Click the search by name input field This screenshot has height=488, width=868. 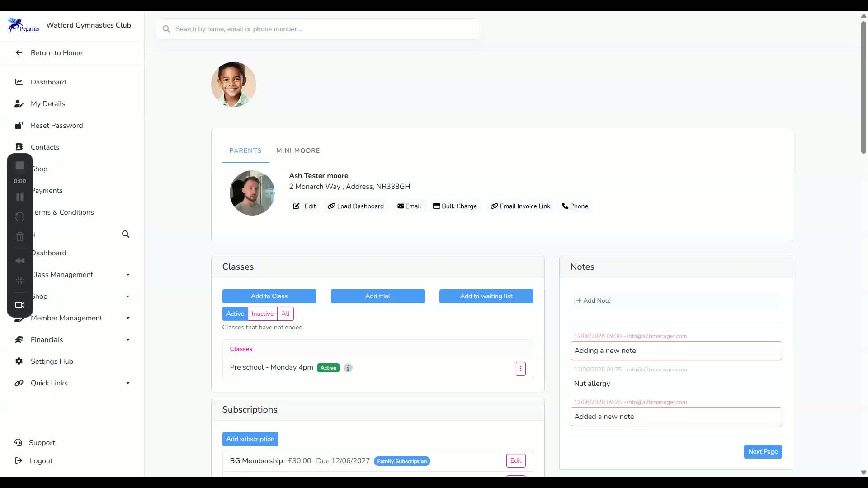pyautogui.click(x=318, y=29)
